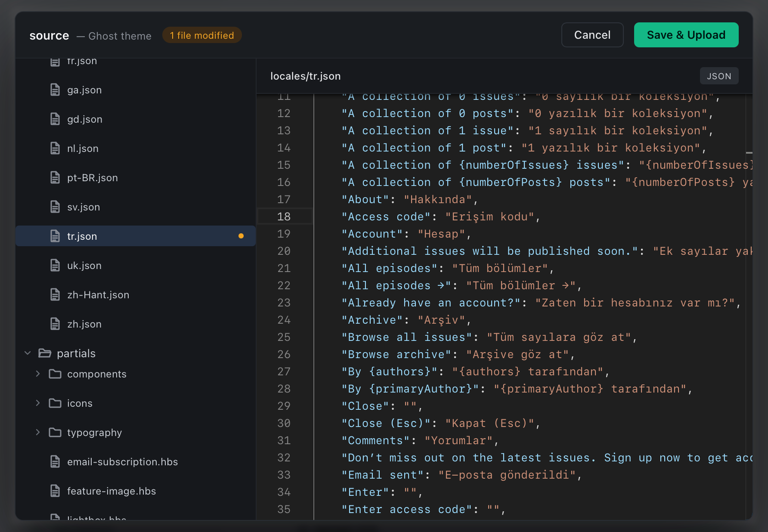Viewport: 768px width, 532px height.
Task: Select the feature-image.hbs document icon
Action: click(55, 491)
